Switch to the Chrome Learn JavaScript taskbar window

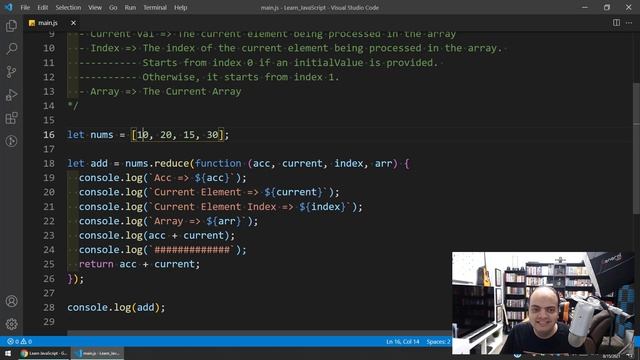(44, 353)
